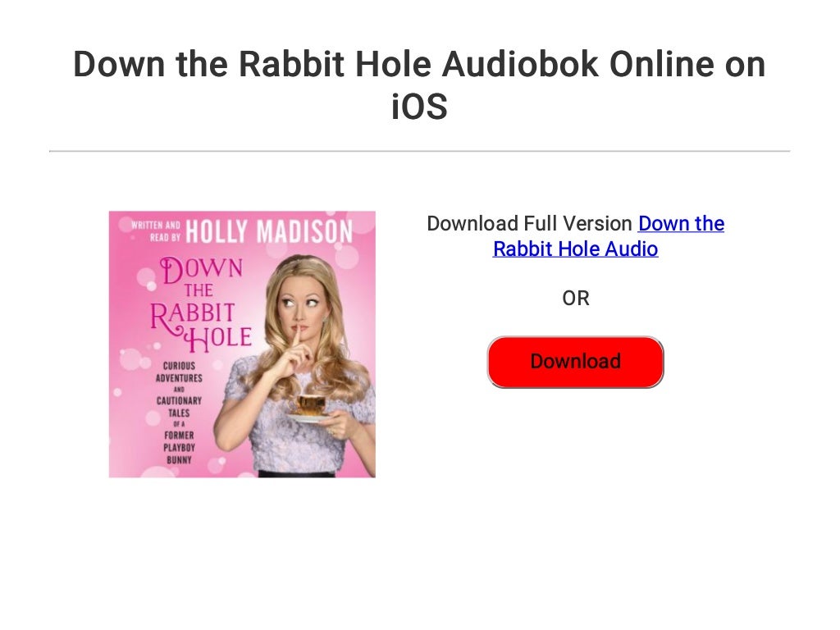Click 'Rabbit Hole Audio' second link line

(575, 249)
